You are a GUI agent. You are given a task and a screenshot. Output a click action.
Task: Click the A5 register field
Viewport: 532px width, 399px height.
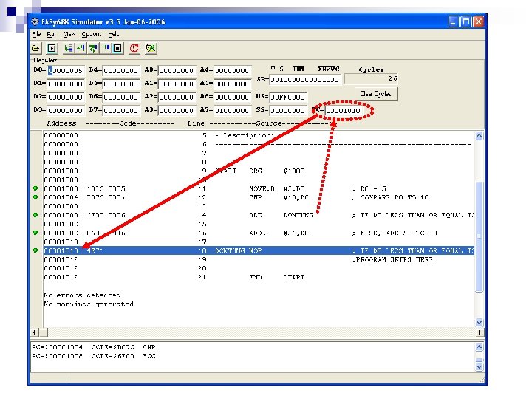pos(233,83)
